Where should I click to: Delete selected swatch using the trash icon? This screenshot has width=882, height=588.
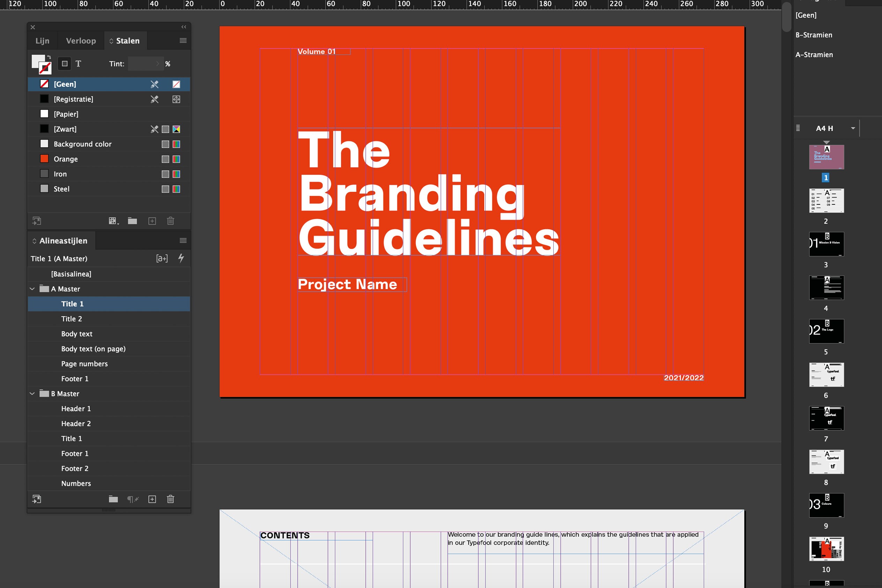tap(171, 221)
